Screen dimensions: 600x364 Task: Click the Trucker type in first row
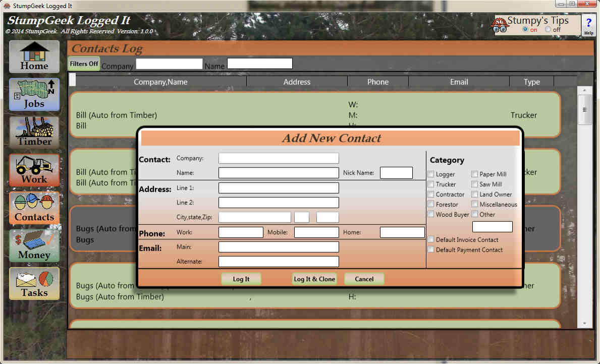pos(523,115)
